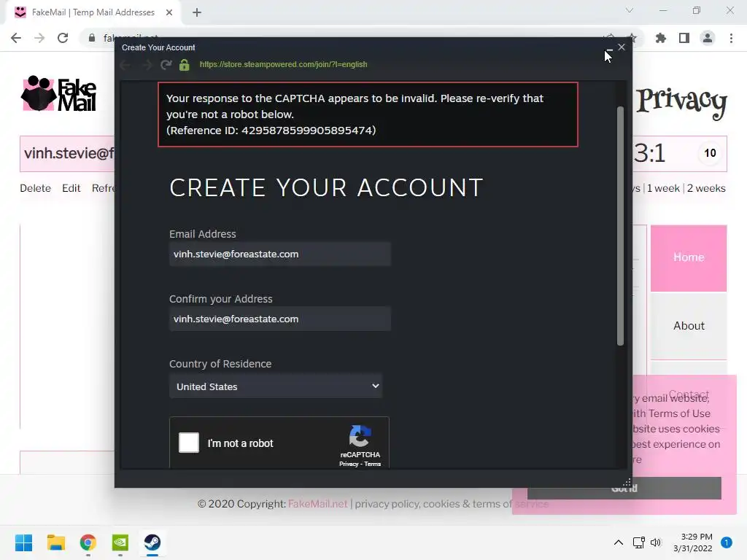Viewport: 747px width, 560px height.
Task: Open reCAPTCHA Terms link
Action: click(373, 464)
